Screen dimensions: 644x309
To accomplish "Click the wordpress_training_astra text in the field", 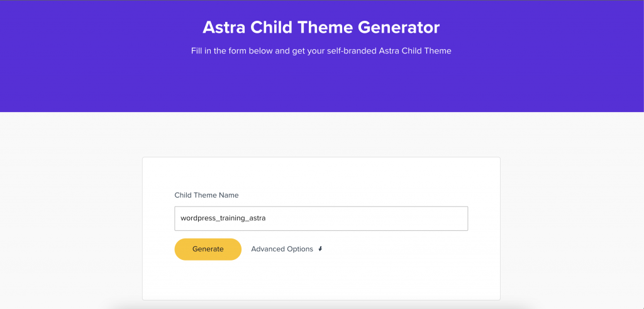I will (223, 218).
